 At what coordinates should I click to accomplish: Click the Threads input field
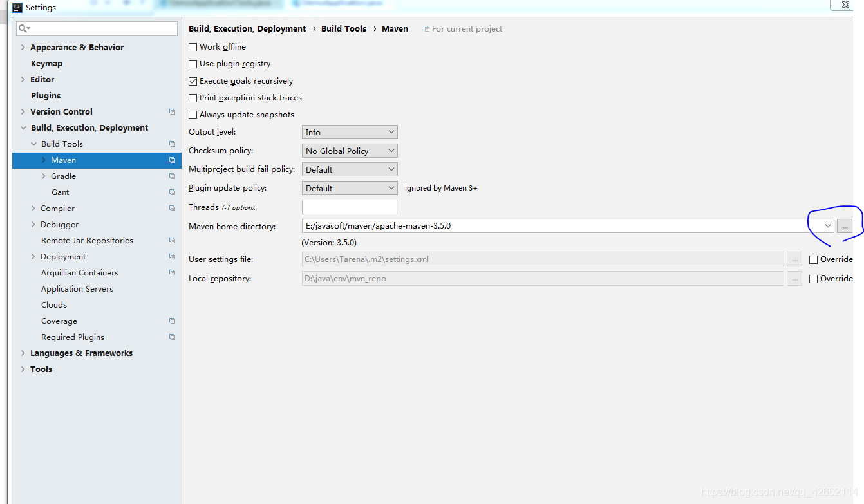tap(350, 207)
